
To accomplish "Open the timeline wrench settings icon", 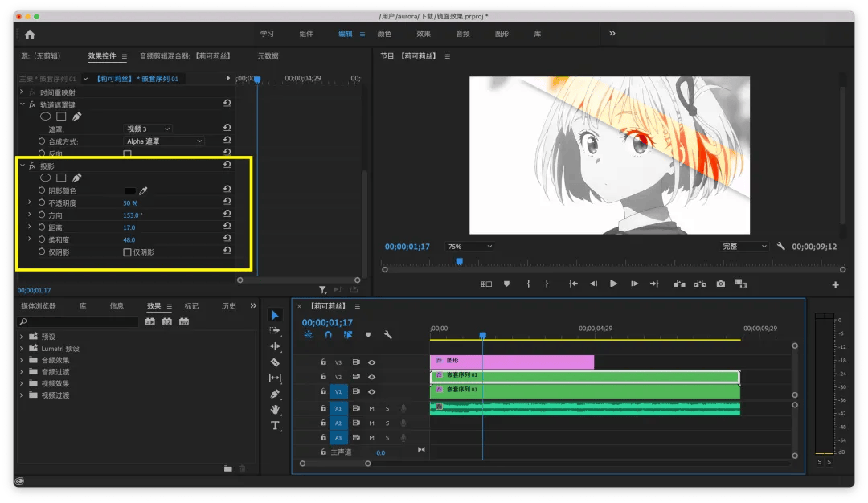I will 387,335.
